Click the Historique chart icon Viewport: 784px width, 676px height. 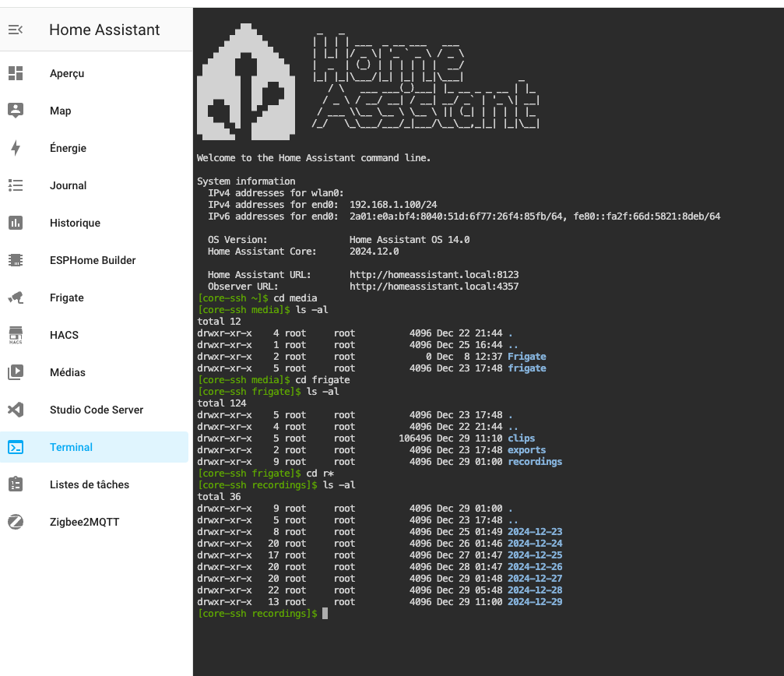16,223
